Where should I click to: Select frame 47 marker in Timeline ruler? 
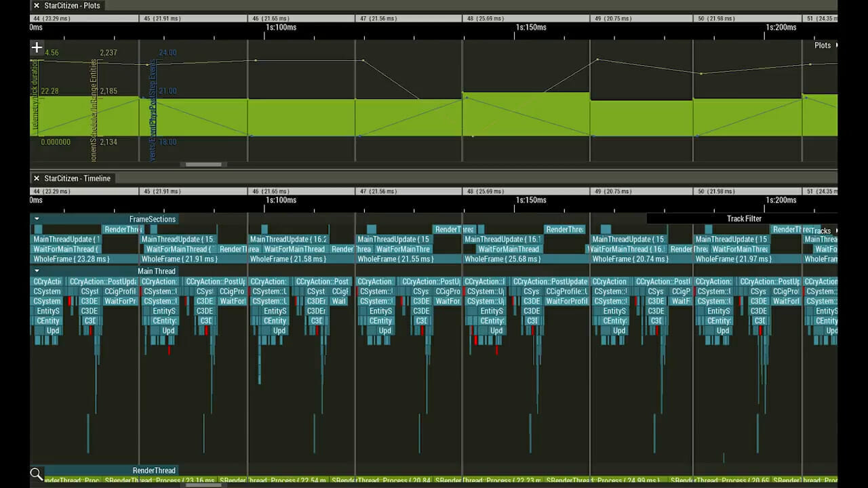pos(408,192)
